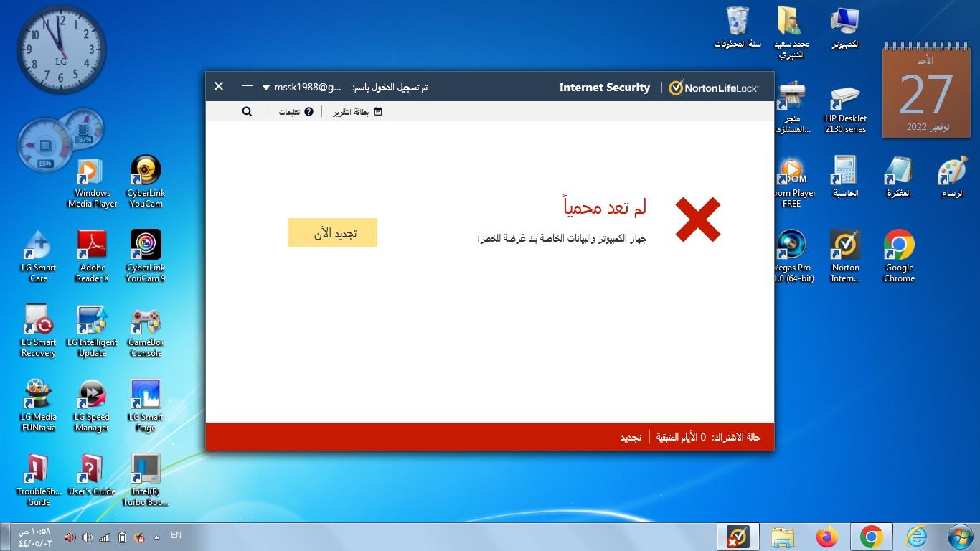Minimize the Norton Internet Security window
Viewport: 980px width, 551px height.
click(x=248, y=86)
